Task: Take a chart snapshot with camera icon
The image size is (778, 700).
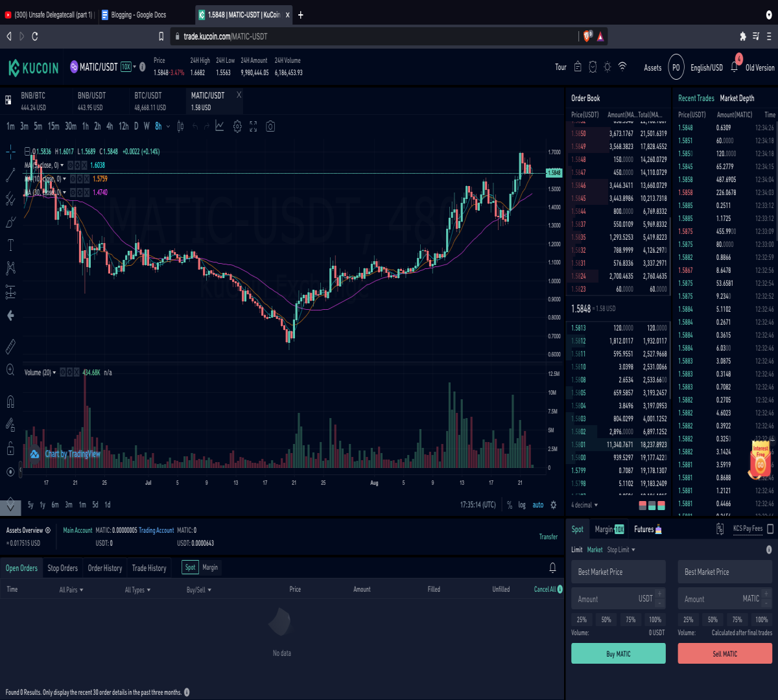Action: (x=270, y=126)
